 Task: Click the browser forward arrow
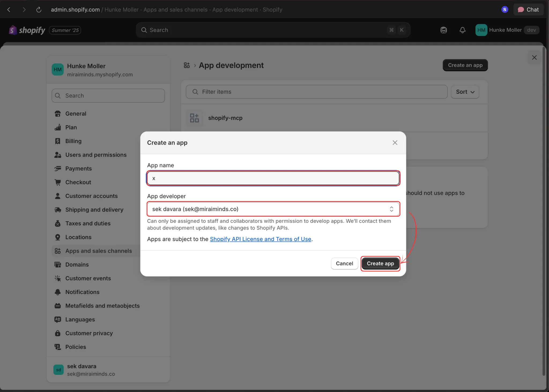[x=24, y=10]
